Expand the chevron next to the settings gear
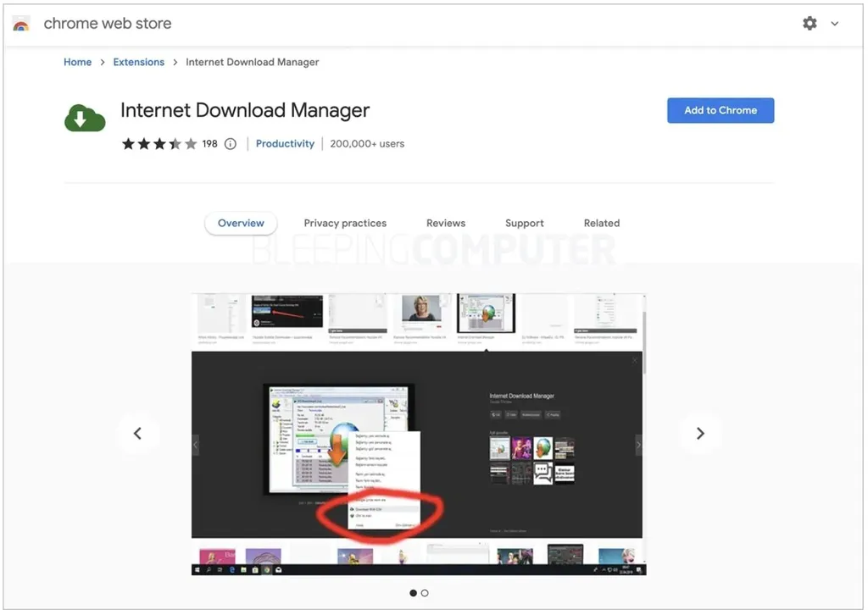 click(835, 24)
